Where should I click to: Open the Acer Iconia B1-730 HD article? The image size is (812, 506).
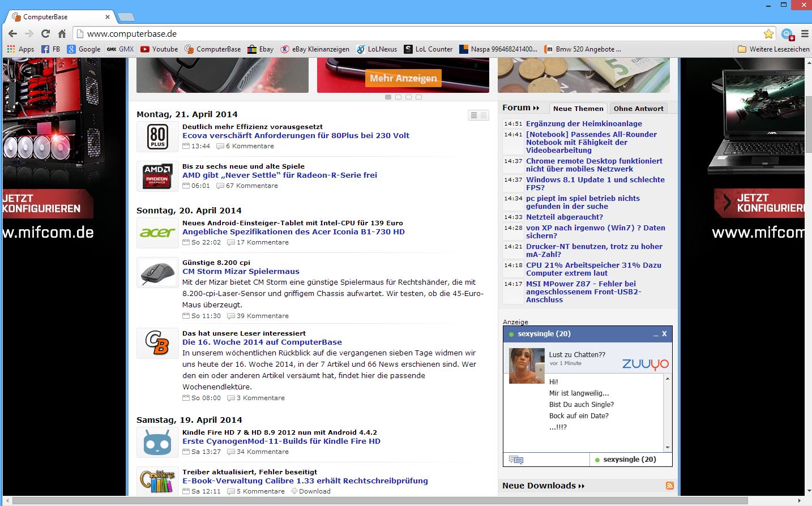pos(293,232)
